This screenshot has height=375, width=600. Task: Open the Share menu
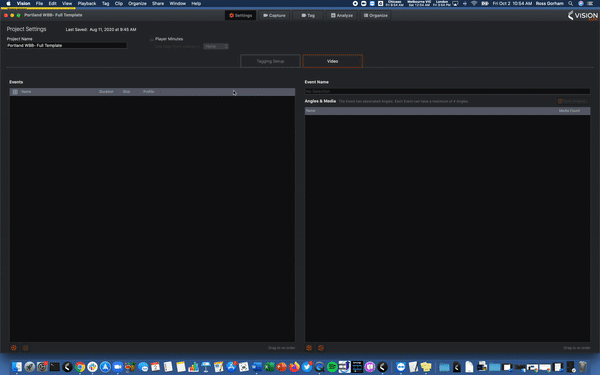[x=158, y=3]
